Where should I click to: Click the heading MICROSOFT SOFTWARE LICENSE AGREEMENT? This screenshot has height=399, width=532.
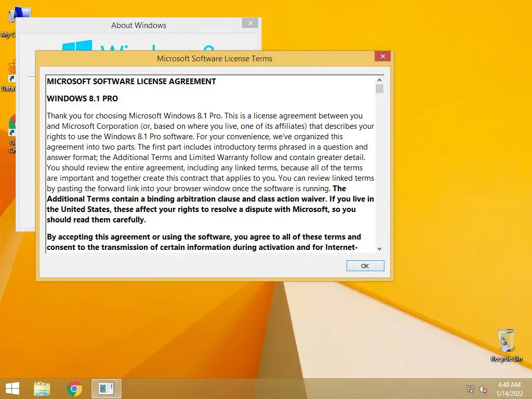131,82
